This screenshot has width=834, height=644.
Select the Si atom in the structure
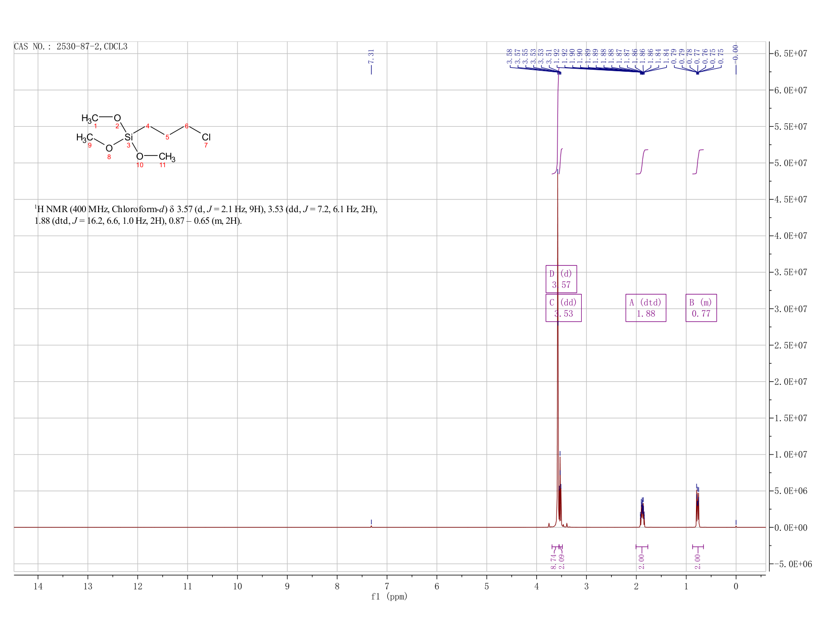tap(129, 137)
